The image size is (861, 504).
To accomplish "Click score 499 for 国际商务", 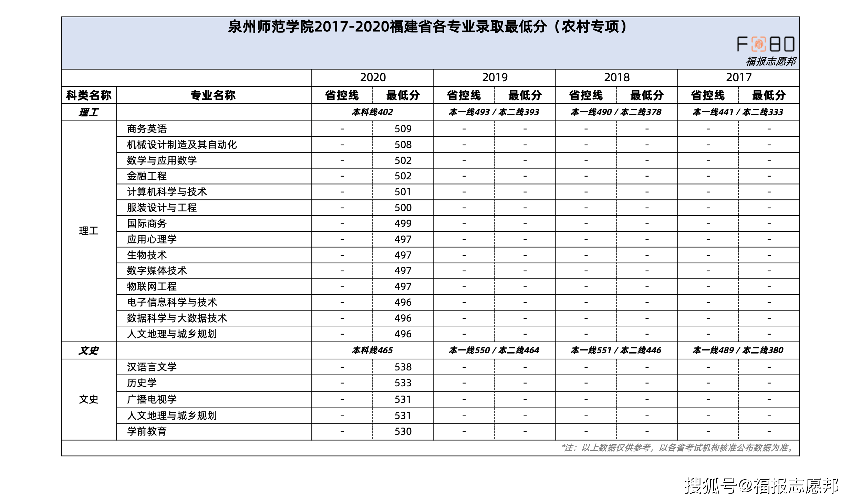I will [x=403, y=223].
